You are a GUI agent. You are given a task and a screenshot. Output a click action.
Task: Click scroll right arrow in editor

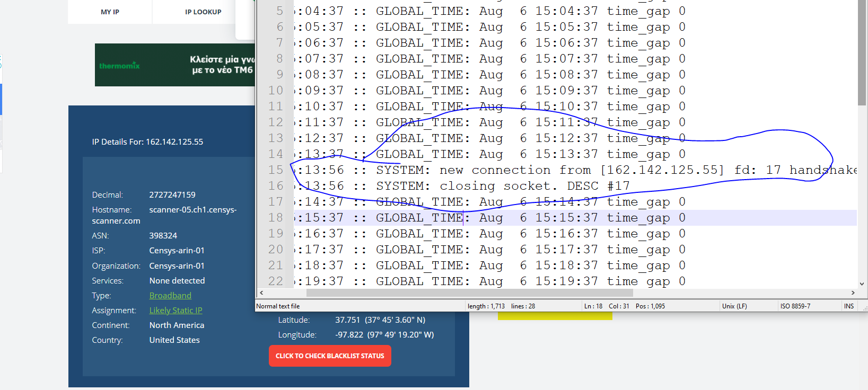coord(853,292)
